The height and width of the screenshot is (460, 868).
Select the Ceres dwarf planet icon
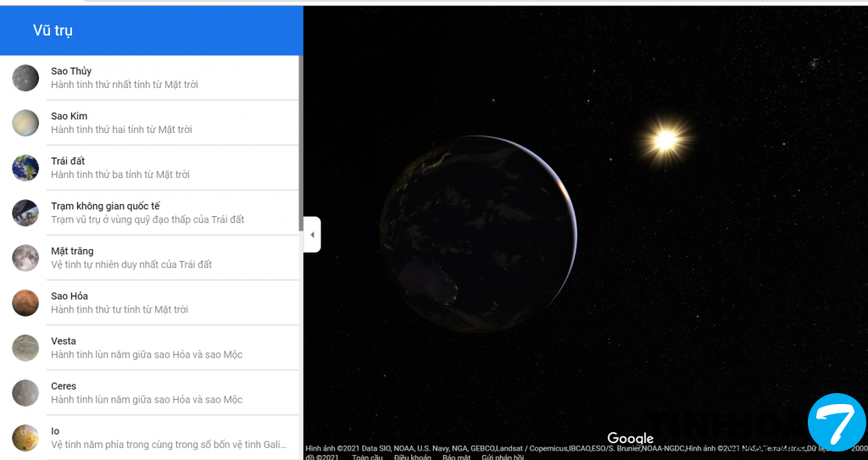[25, 392]
